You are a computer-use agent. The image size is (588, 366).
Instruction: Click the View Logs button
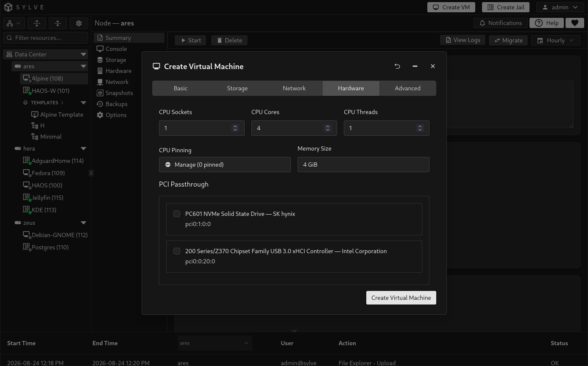[463, 40]
